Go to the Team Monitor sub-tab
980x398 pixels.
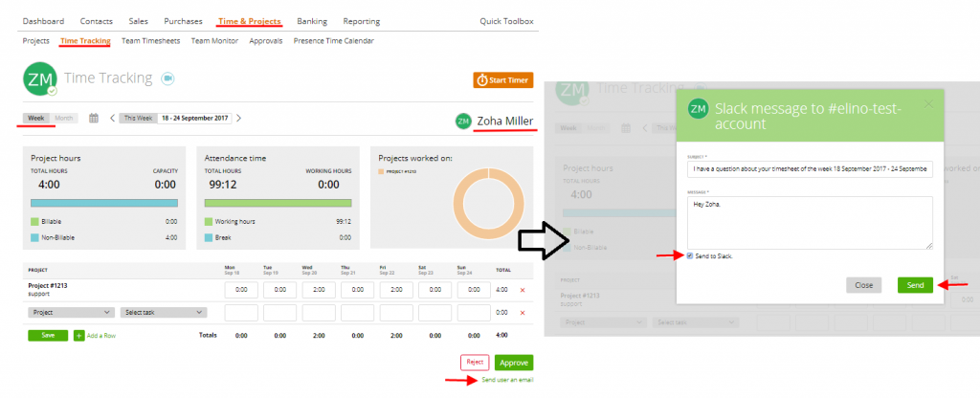[214, 41]
